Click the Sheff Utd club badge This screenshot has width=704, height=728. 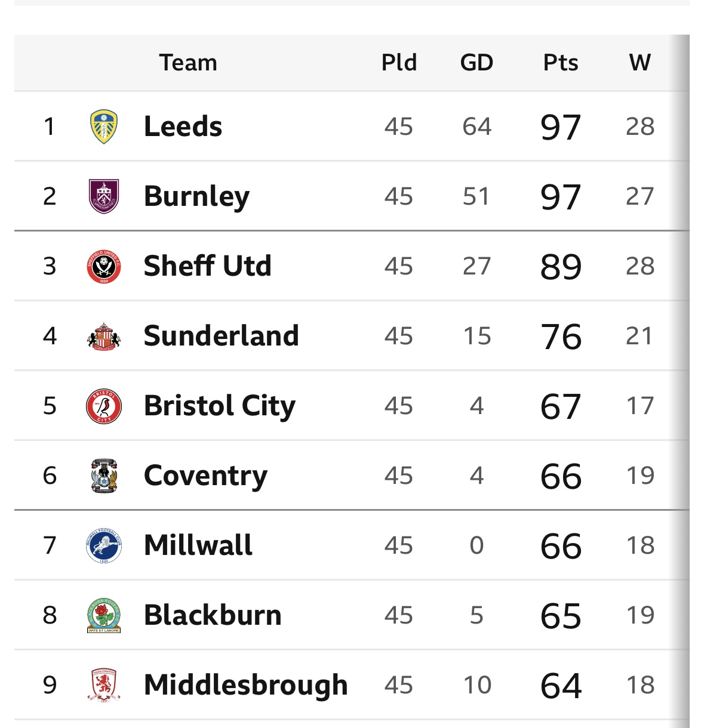[104, 266]
